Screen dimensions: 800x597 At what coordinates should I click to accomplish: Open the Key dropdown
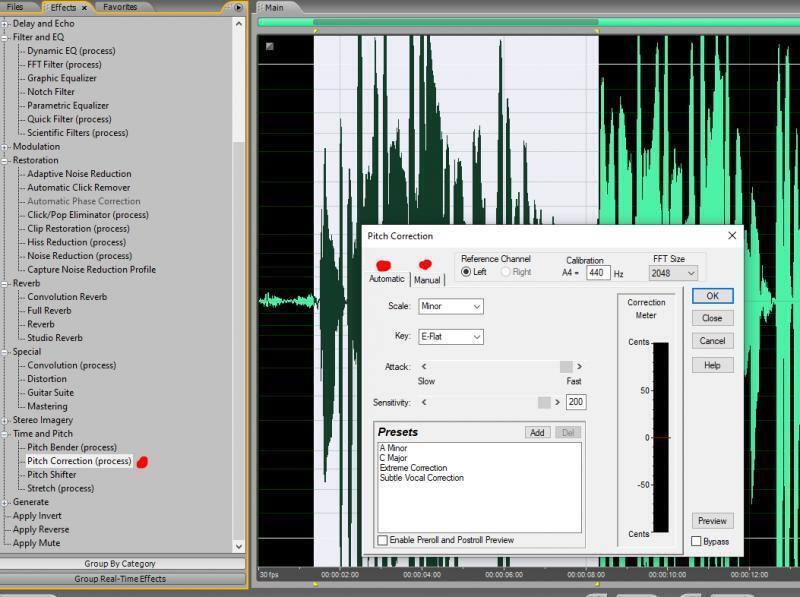coord(451,337)
